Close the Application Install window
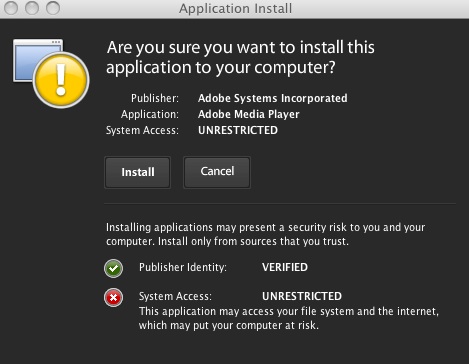 click(11, 8)
